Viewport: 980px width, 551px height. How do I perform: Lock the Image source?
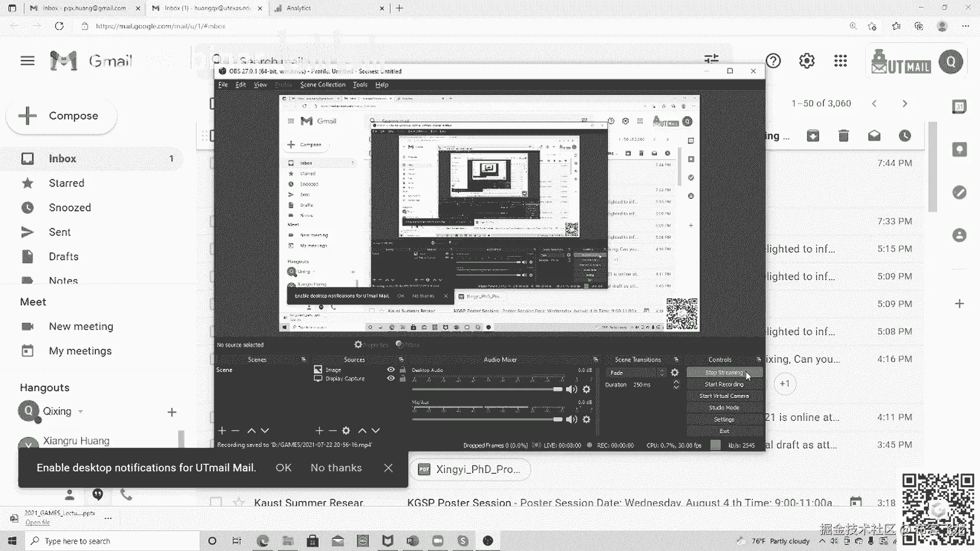click(x=403, y=370)
